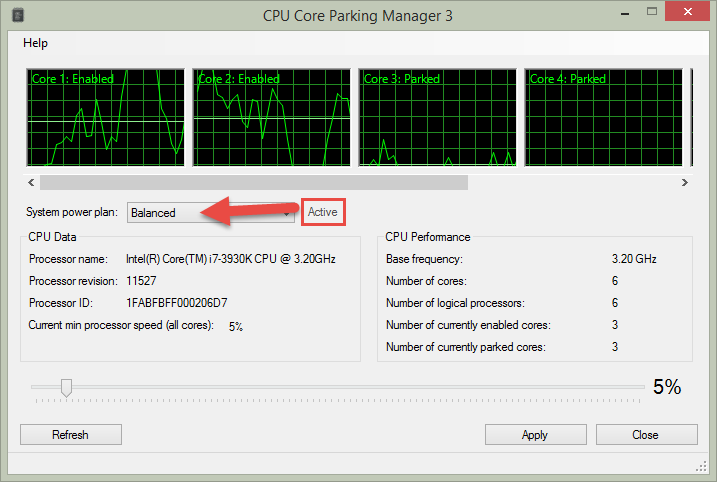Screen dimensions: 717x482
Task: Expand the System power plan dropdown
Action: click(211, 213)
